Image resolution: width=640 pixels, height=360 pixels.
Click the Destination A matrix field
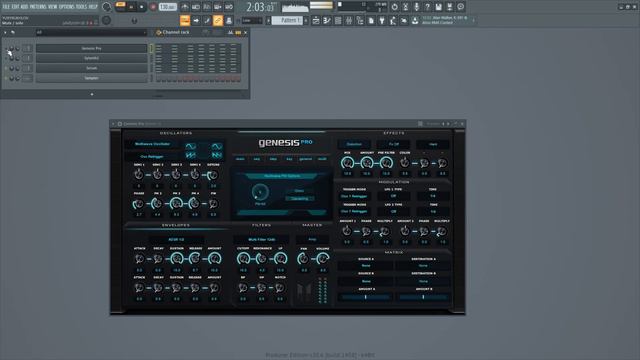tap(423, 266)
